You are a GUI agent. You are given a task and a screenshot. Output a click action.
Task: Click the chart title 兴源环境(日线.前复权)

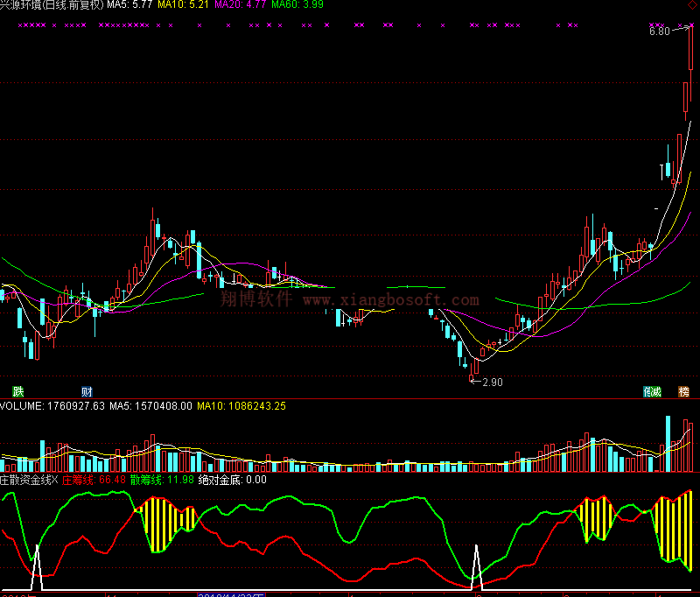(x=52, y=4)
